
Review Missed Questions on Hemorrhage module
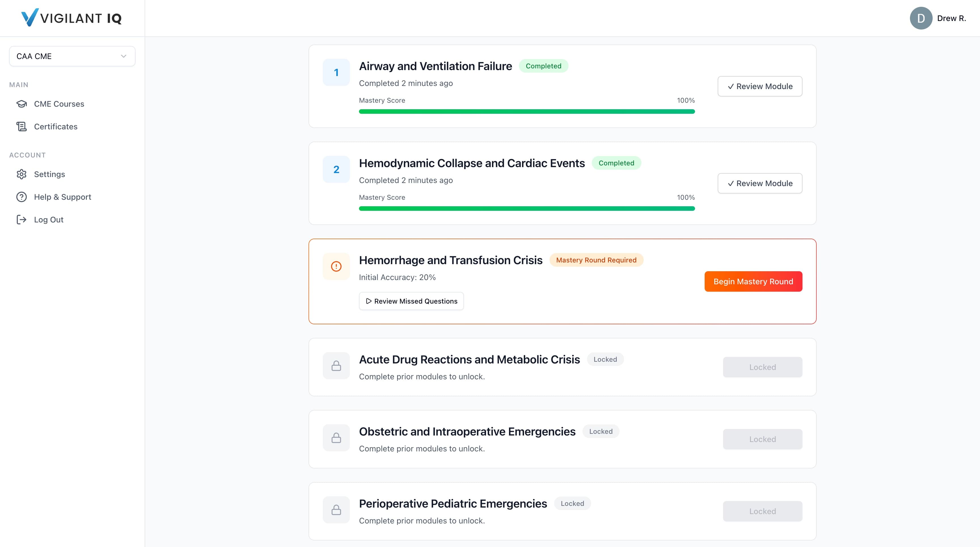pos(411,301)
